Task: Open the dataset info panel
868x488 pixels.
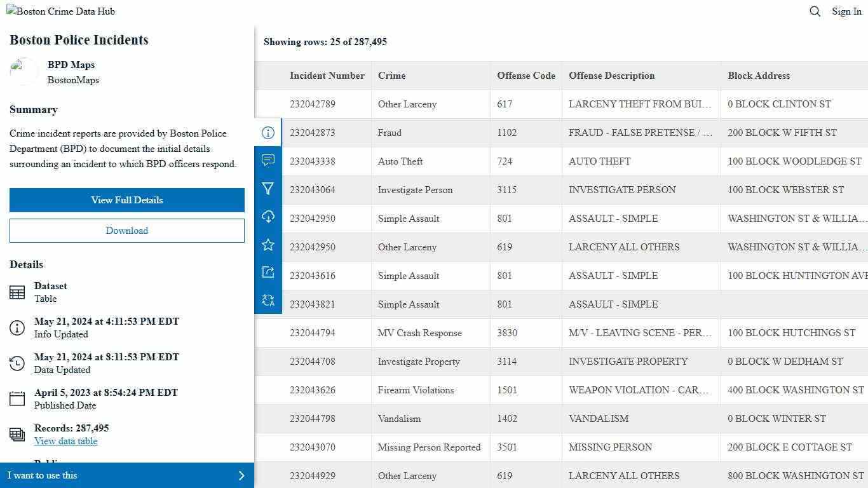Action: pos(268,133)
